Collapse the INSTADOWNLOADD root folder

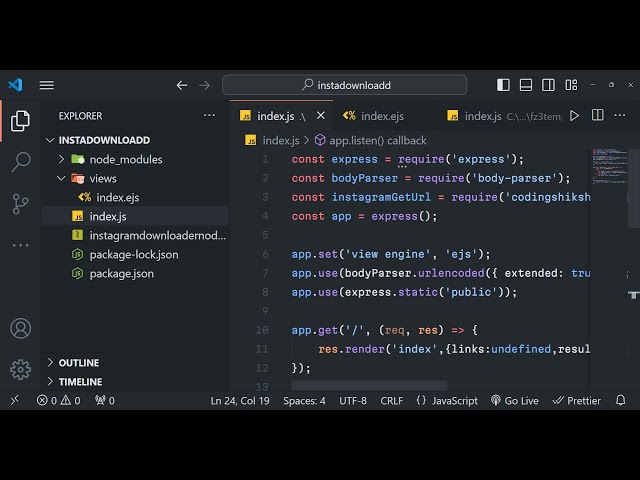[x=51, y=140]
